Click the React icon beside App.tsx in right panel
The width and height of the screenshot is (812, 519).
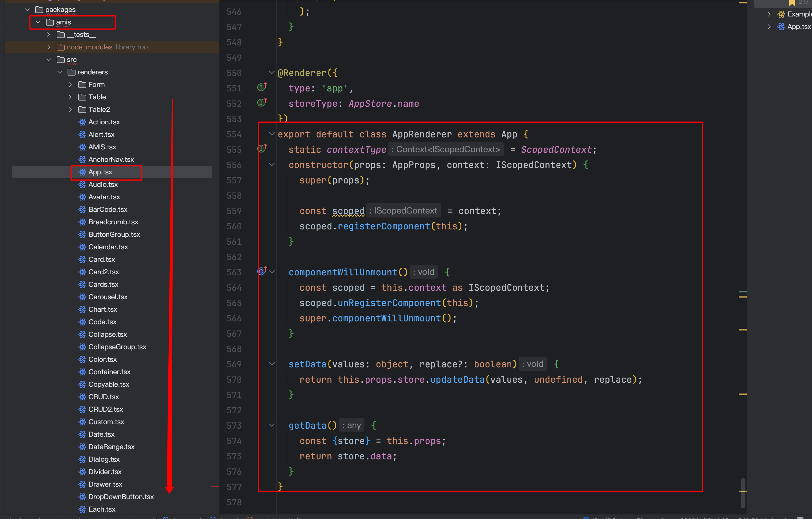781,27
